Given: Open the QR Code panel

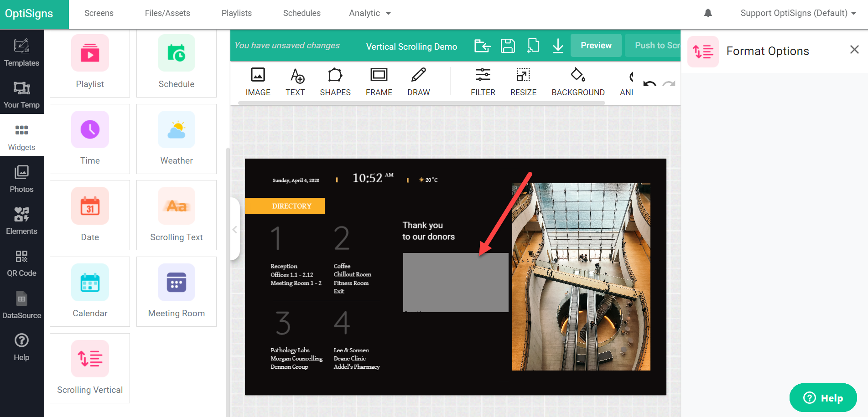Looking at the screenshot, I should (21, 263).
